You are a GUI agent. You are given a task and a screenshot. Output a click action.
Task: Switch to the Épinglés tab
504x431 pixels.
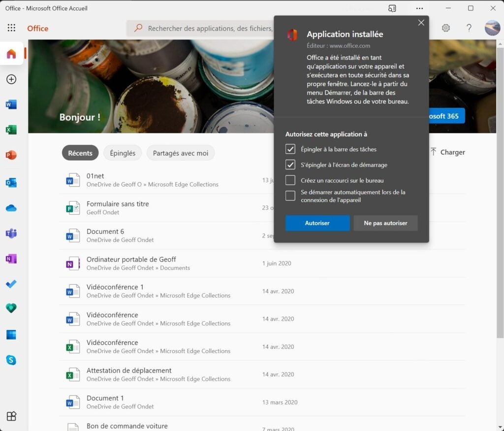coord(123,153)
